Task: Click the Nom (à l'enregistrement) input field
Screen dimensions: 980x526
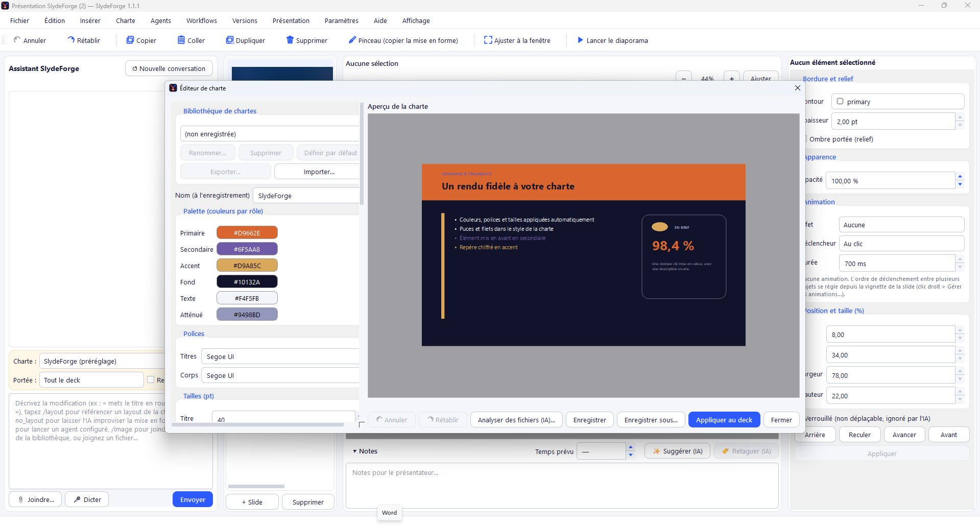Action: pyautogui.click(x=306, y=196)
